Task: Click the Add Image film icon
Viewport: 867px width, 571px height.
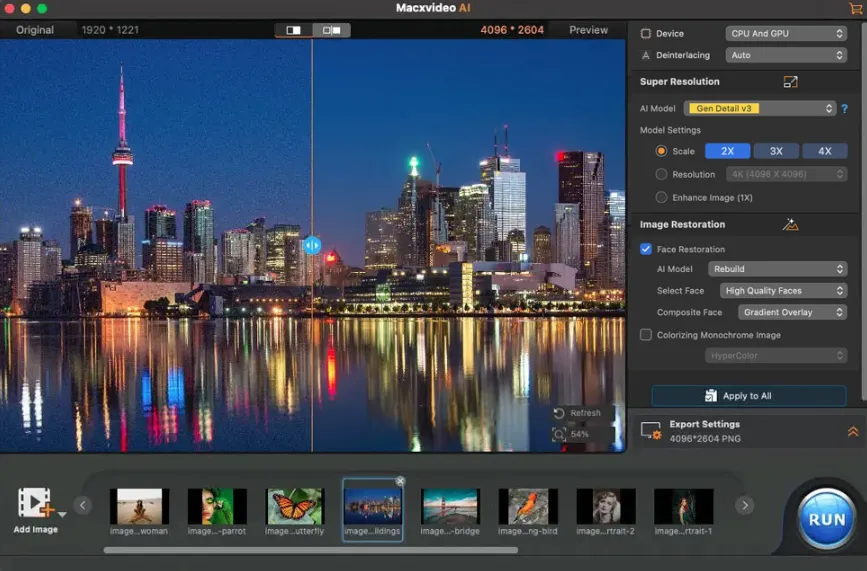Action: point(36,502)
